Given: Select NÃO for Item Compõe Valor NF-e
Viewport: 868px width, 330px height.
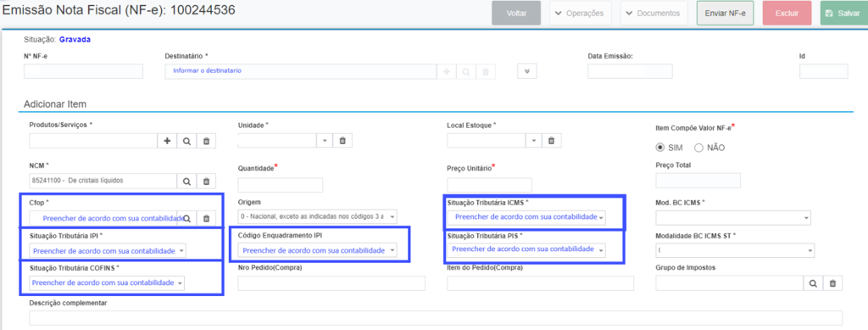Looking at the screenshot, I should click(698, 148).
